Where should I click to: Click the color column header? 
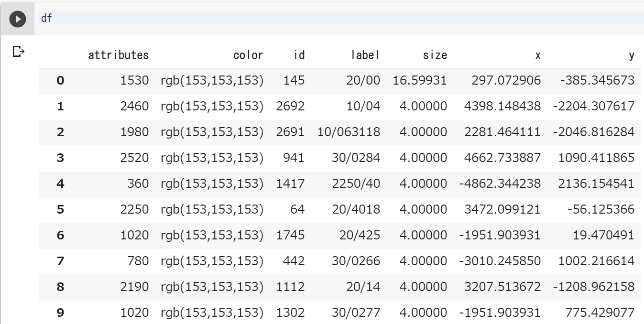[248, 55]
